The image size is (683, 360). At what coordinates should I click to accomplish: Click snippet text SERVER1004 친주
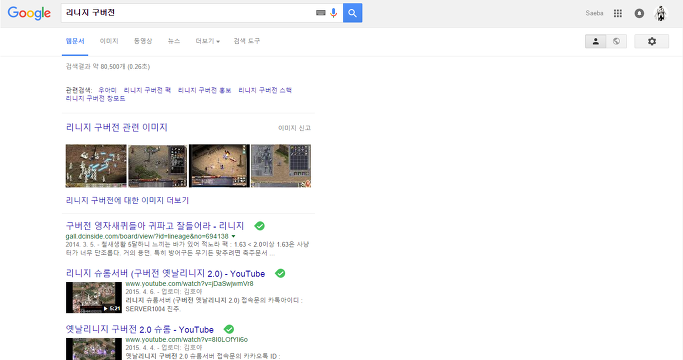[x=152, y=309]
